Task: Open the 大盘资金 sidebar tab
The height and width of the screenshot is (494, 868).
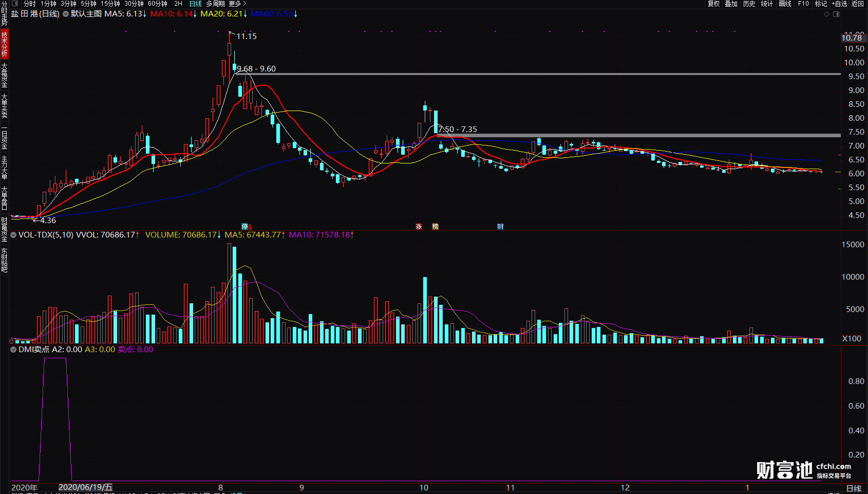Action: coord(4,76)
